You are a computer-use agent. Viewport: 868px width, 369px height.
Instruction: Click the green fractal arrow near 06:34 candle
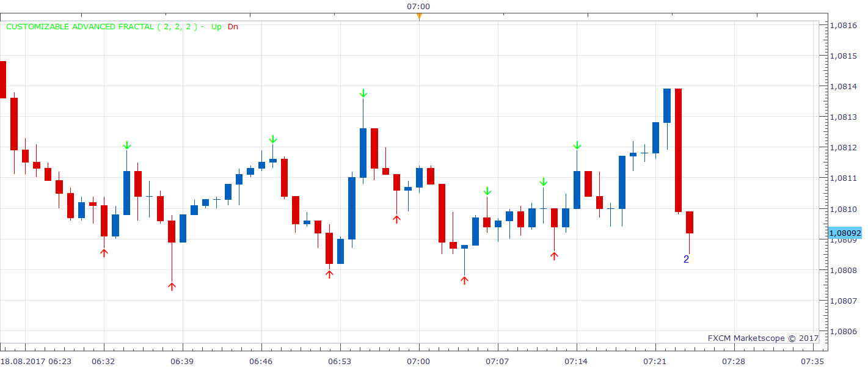pos(126,145)
